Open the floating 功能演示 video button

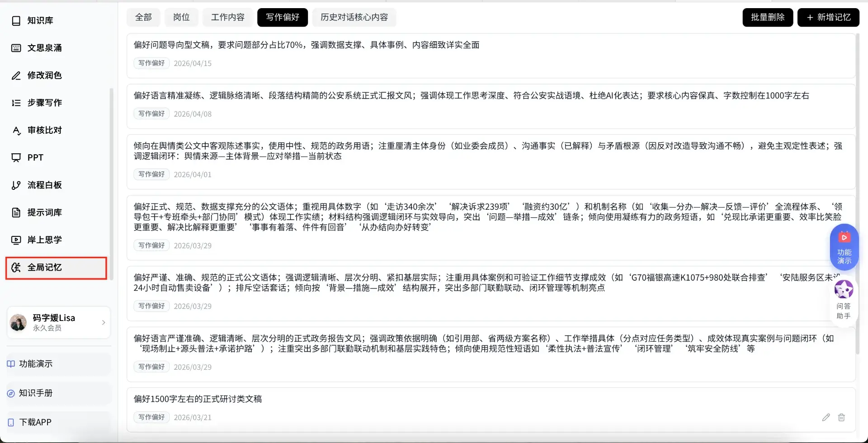coord(844,247)
